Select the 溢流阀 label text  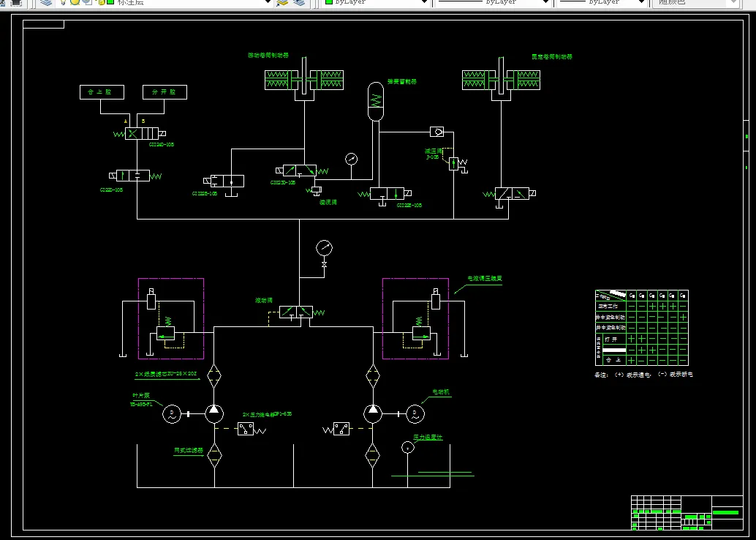point(328,202)
